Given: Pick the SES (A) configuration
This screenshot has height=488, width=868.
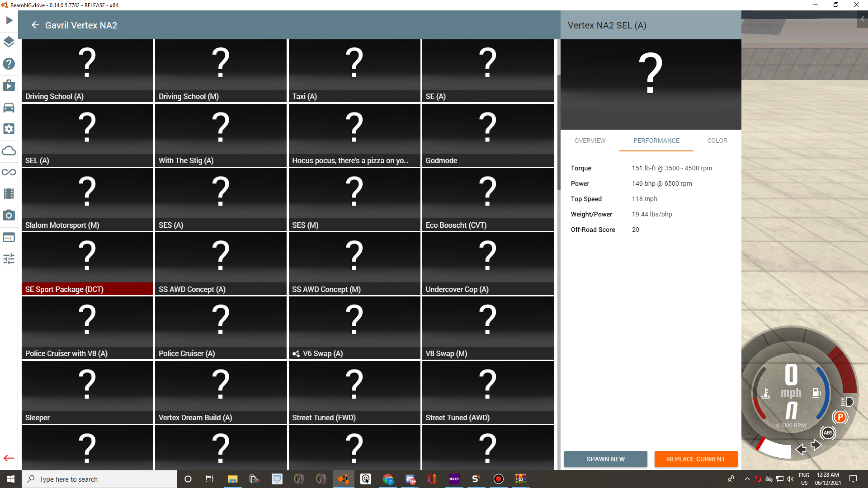Looking at the screenshot, I should tap(221, 199).
